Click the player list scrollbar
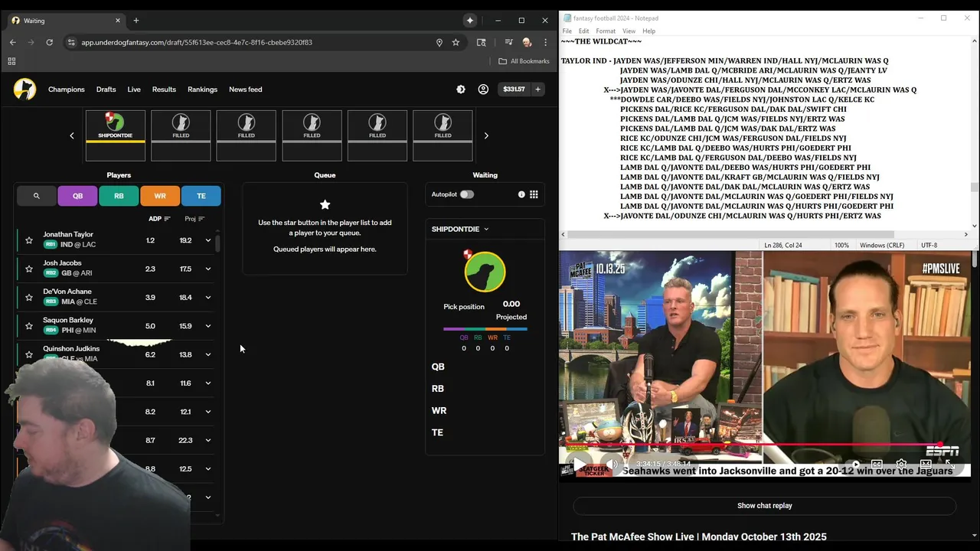This screenshot has width=980, height=551. pos(218,243)
